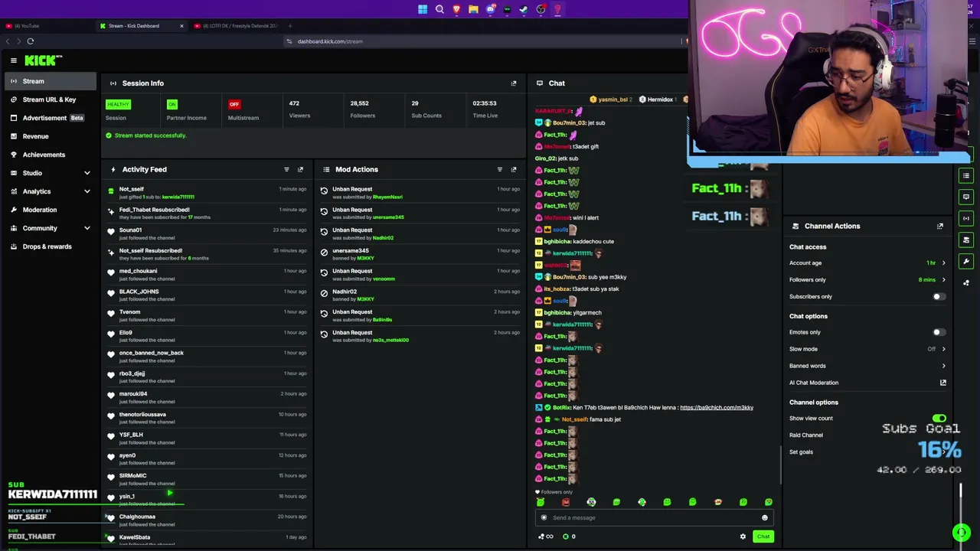Open File Explorer from taskbar
The image size is (980, 551).
tap(473, 9)
